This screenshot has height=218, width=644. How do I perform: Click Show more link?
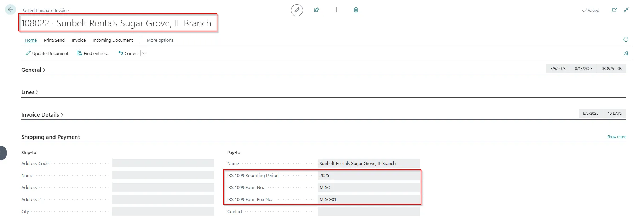616,137
